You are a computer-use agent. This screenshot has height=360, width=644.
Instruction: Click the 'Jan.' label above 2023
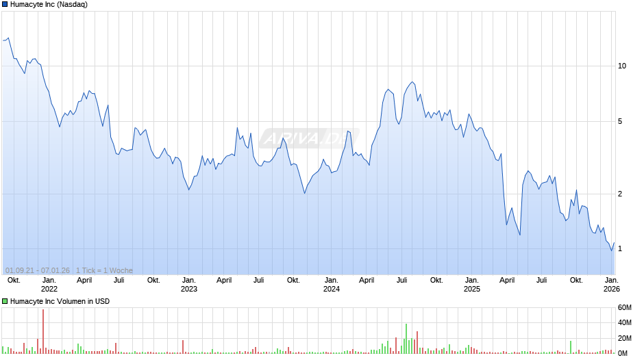click(x=189, y=281)
